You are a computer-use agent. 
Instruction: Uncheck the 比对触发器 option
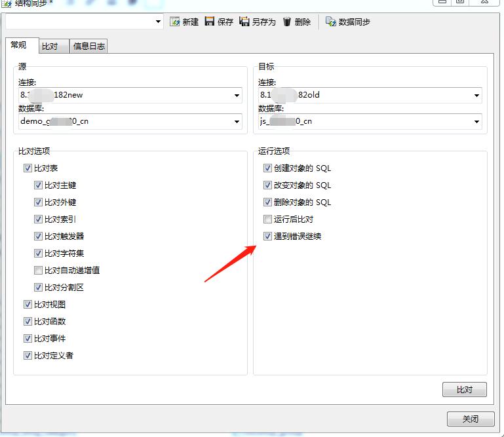coord(38,237)
